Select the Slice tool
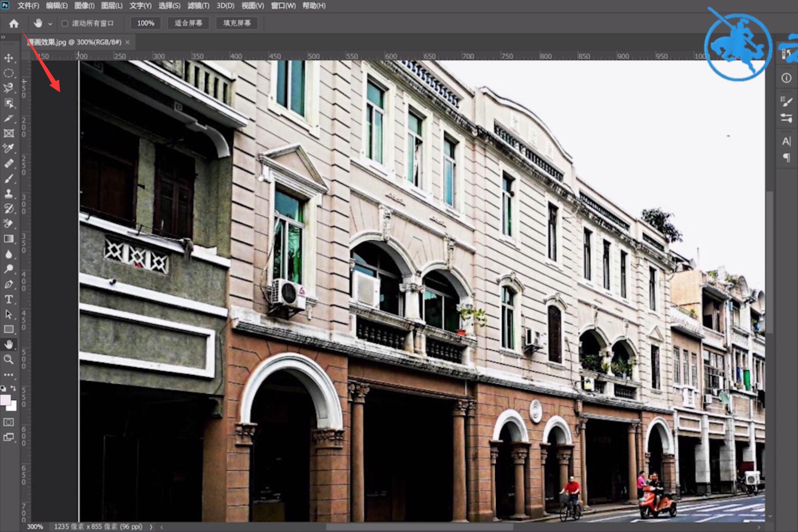 tap(9, 118)
